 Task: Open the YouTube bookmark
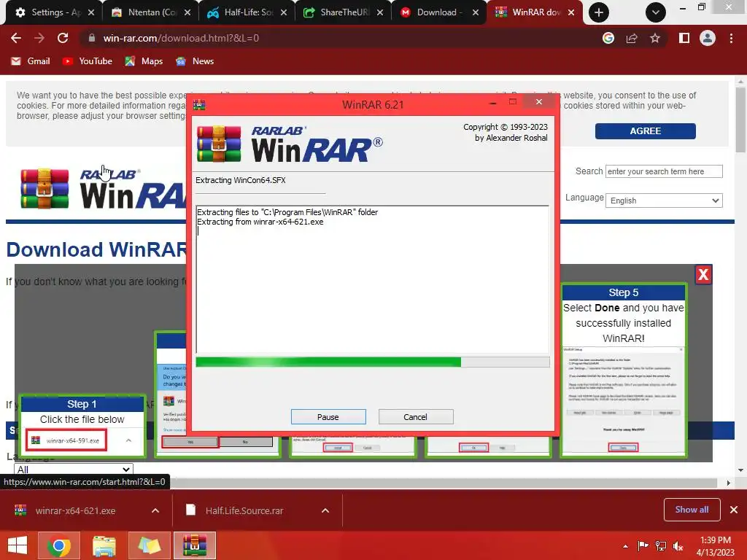pos(88,61)
